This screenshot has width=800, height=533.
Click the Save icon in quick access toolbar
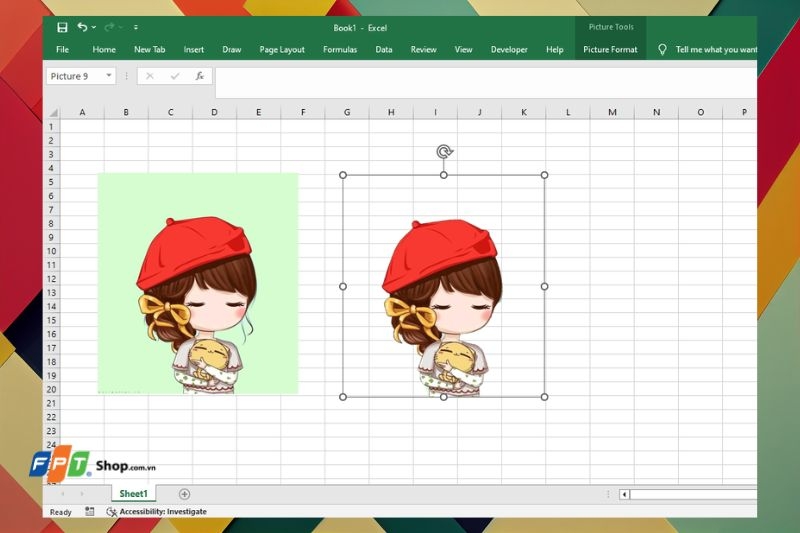(x=62, y=28)
